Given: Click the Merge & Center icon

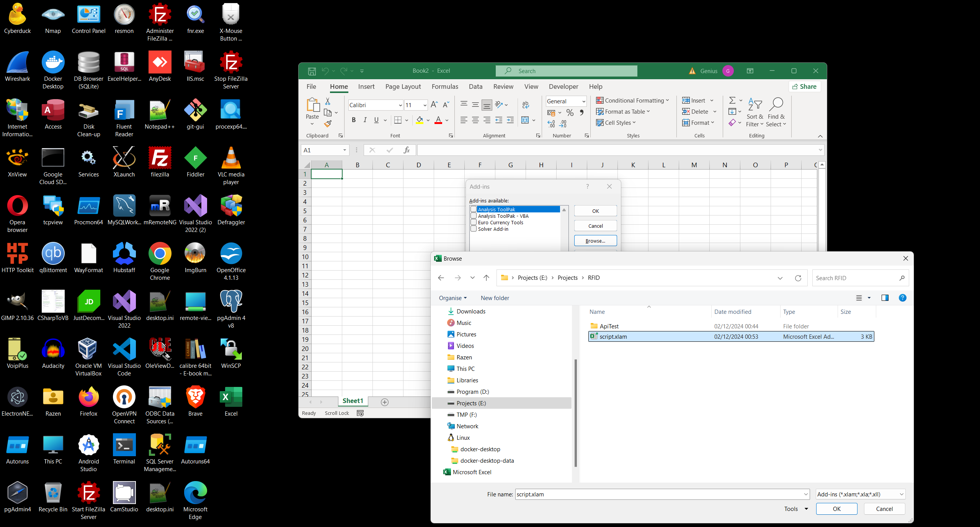Looking at the screenshot, I should (525, 120).
